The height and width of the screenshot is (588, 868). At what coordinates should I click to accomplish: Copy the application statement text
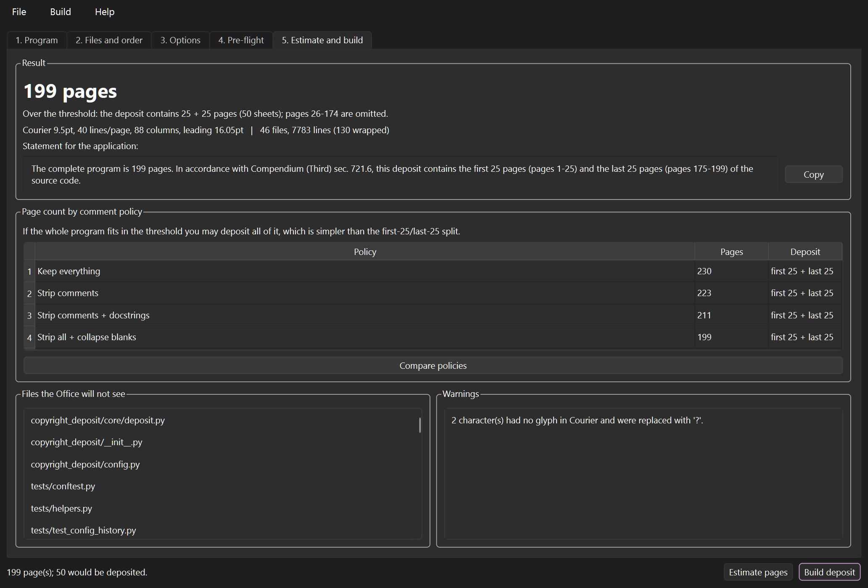click(814, 174)
